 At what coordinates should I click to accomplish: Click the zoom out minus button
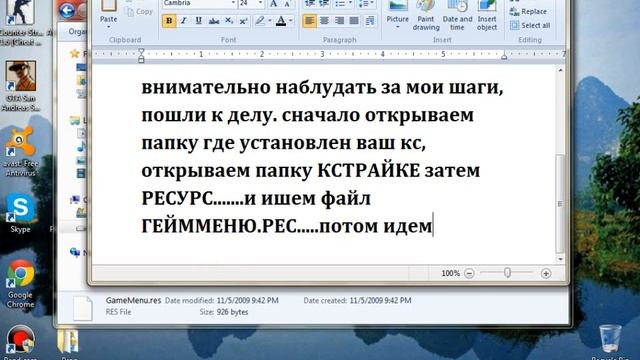[469, 273]
